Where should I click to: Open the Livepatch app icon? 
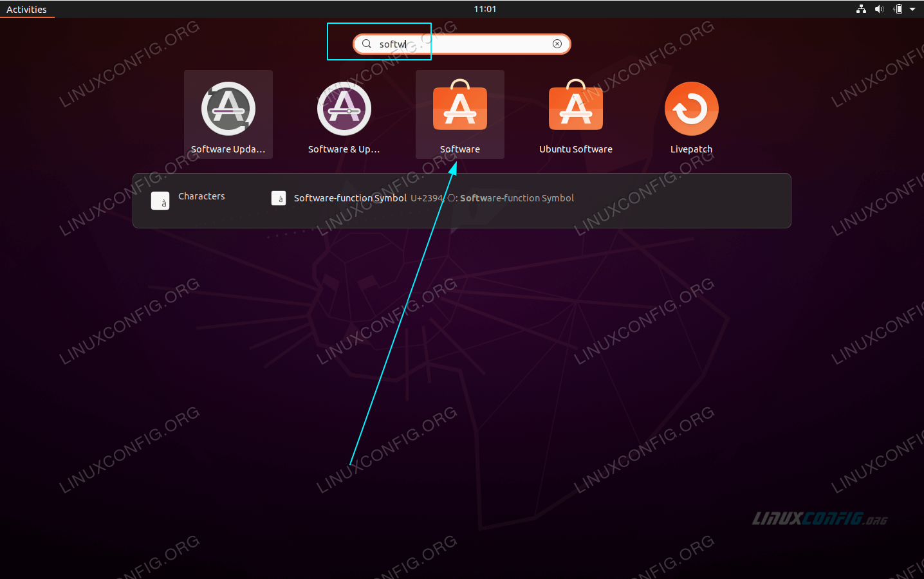pyautogui.click(x=692, y=109)
